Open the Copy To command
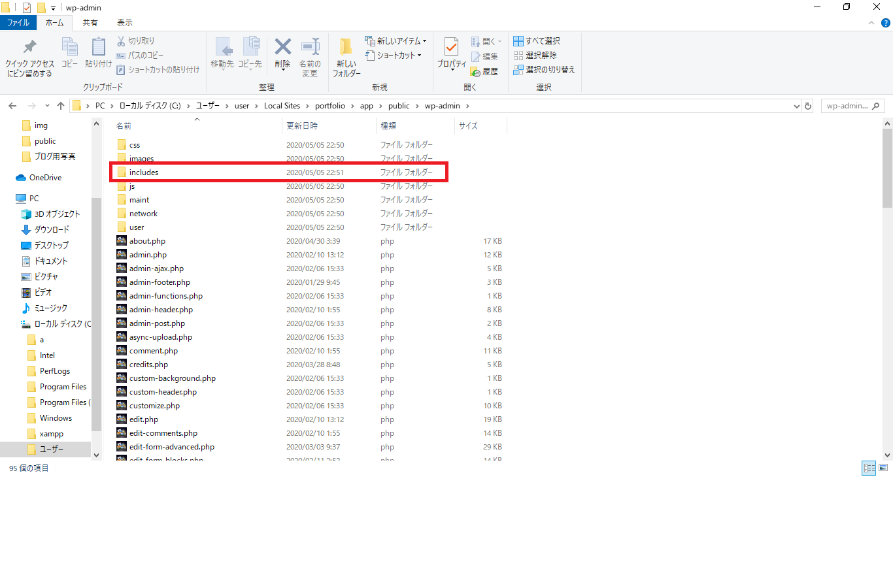The image size is (893, 588). pyautogui.click(x=250, y=53)
